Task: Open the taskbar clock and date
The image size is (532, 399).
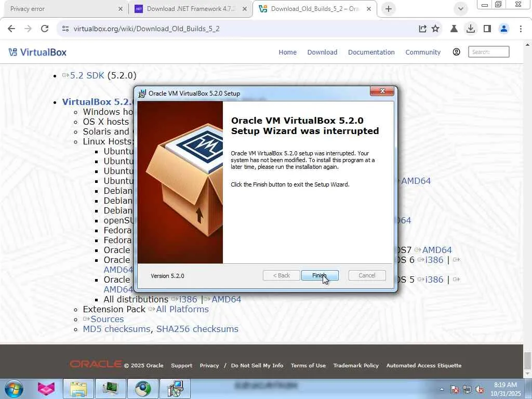Action: [506, 389]
